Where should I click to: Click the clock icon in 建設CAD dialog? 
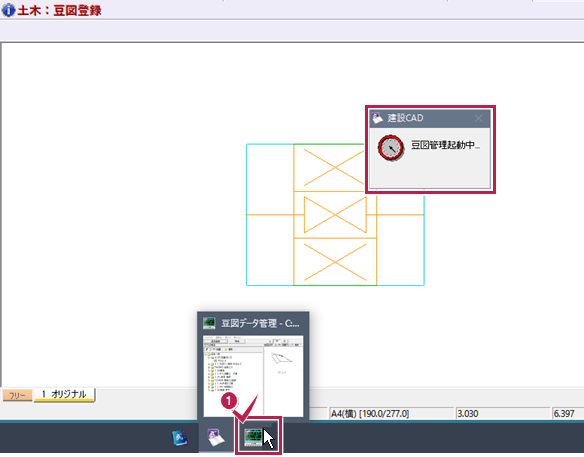tap(391, 148)
